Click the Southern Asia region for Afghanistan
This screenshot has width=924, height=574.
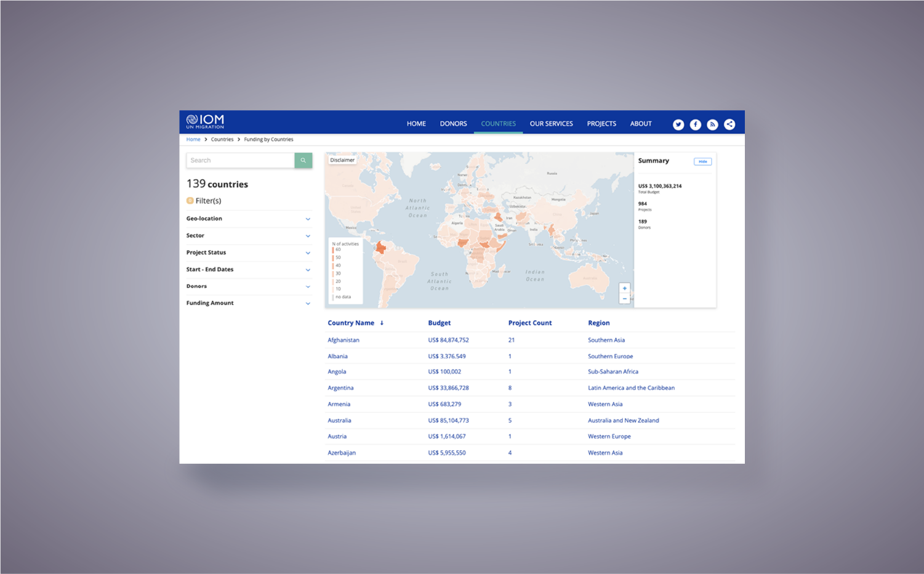(x=606, y=340)
